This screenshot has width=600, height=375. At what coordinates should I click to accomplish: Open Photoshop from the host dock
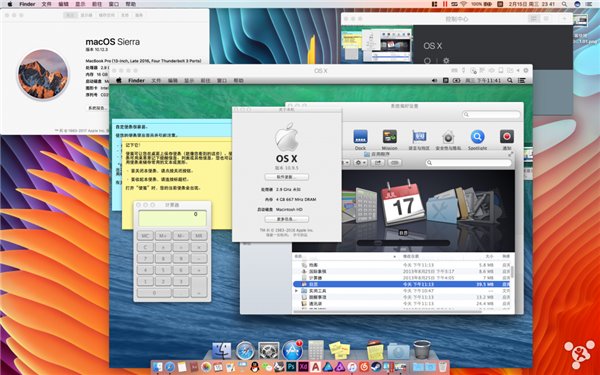point(291,367)
